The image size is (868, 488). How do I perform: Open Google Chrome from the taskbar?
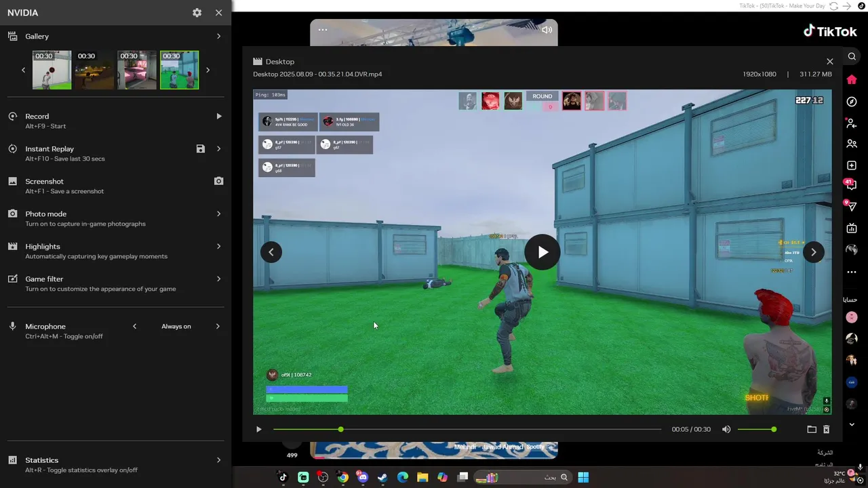(343, 477)
